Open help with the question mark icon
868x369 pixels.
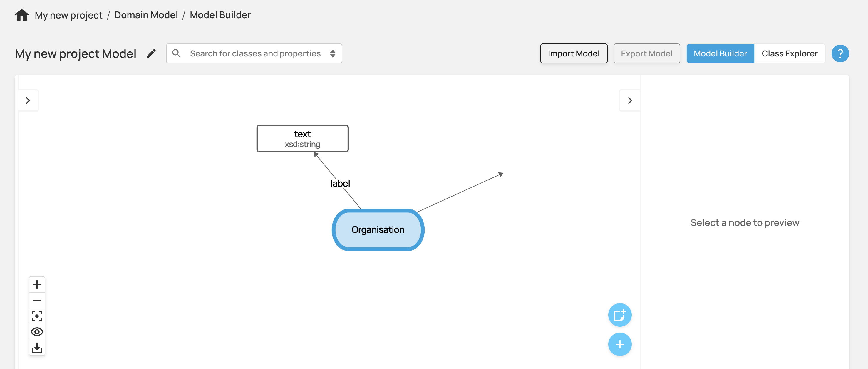(x=840, y=53)
